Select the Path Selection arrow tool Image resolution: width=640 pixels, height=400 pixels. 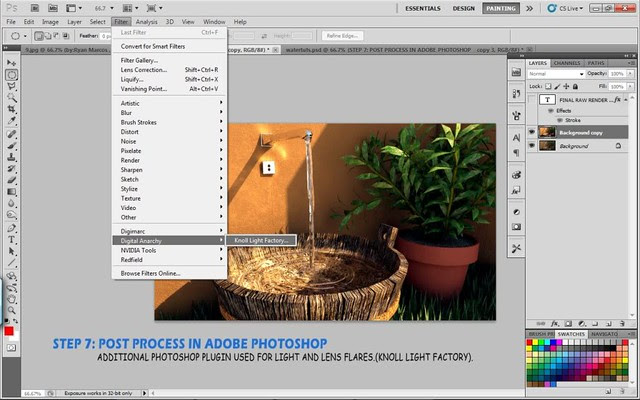tap(11, 251)
